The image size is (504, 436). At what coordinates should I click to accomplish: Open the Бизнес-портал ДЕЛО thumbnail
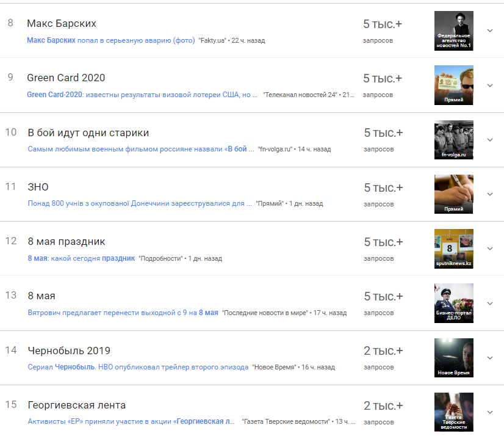453,303
